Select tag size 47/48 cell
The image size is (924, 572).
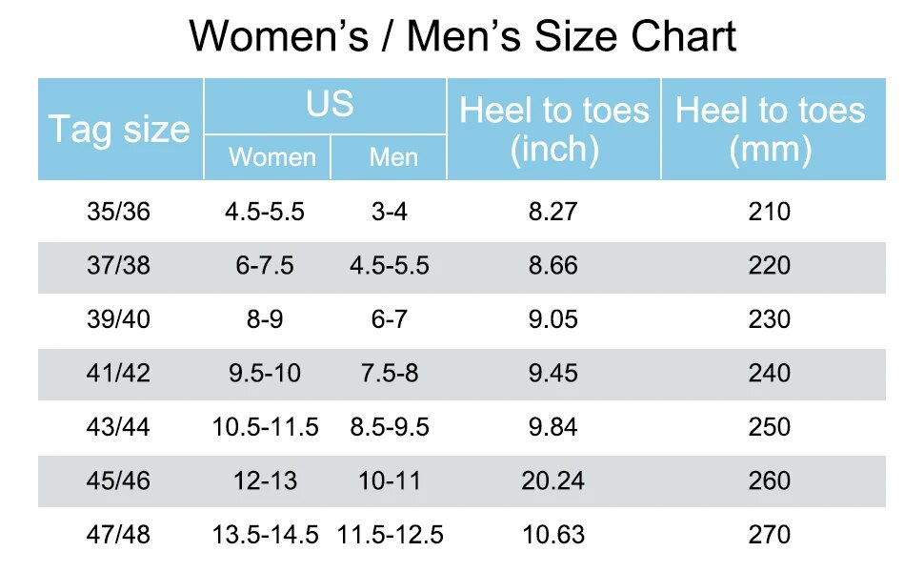(118, 535)
